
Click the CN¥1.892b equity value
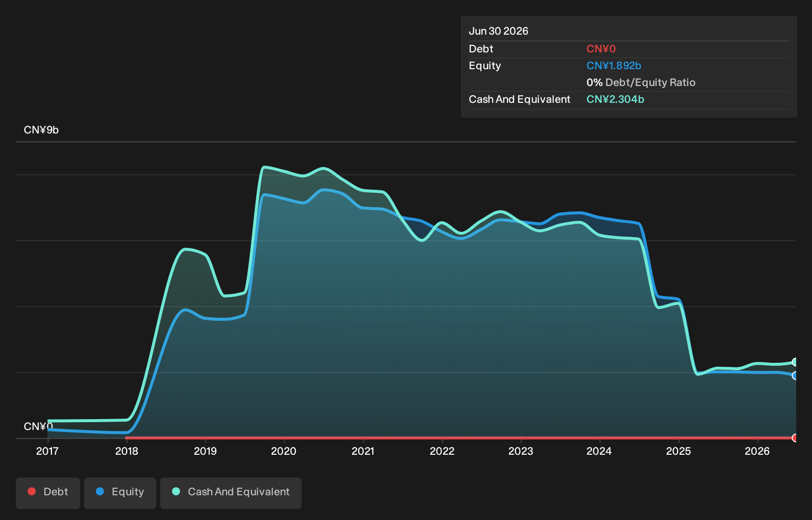coord(614,66)
